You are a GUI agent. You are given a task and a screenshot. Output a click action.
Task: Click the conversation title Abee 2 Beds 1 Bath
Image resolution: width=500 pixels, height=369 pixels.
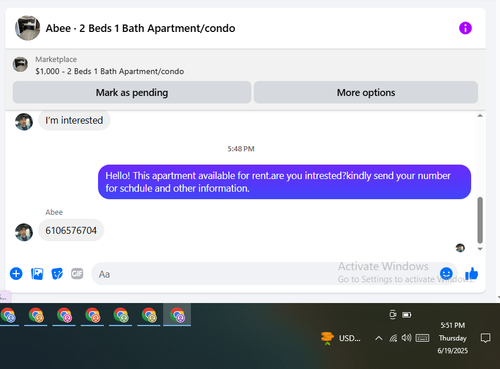click(x=140, y=28)
